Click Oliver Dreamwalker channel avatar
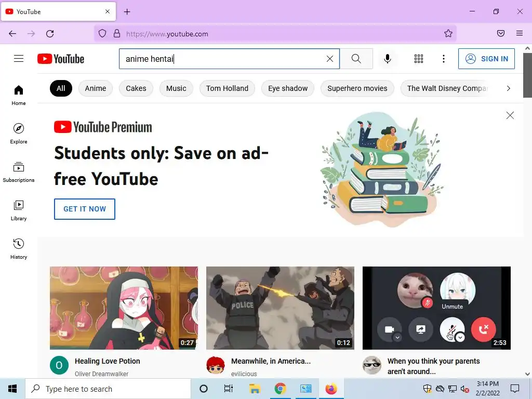The width and height of the screenshot is (532, 399). (x=59, y=365)
